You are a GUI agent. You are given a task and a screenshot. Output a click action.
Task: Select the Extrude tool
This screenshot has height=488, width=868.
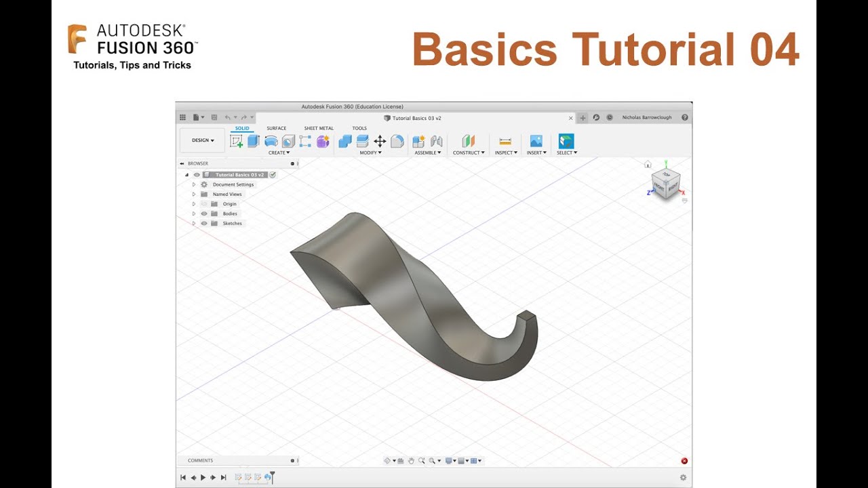pyautogui.click(x=253, y=141)
